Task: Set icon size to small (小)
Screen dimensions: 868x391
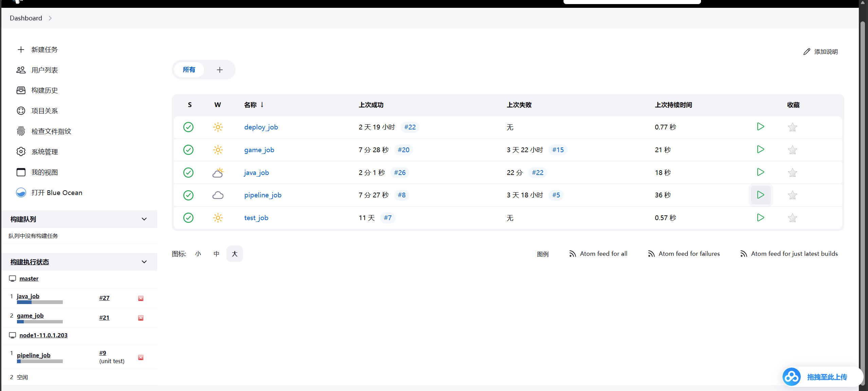Action: (x=198, y=254)
